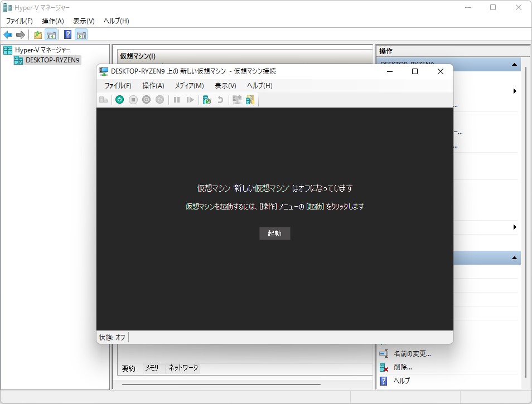Click the greyed Save power toolbar icon

click(x=160, y=100)
